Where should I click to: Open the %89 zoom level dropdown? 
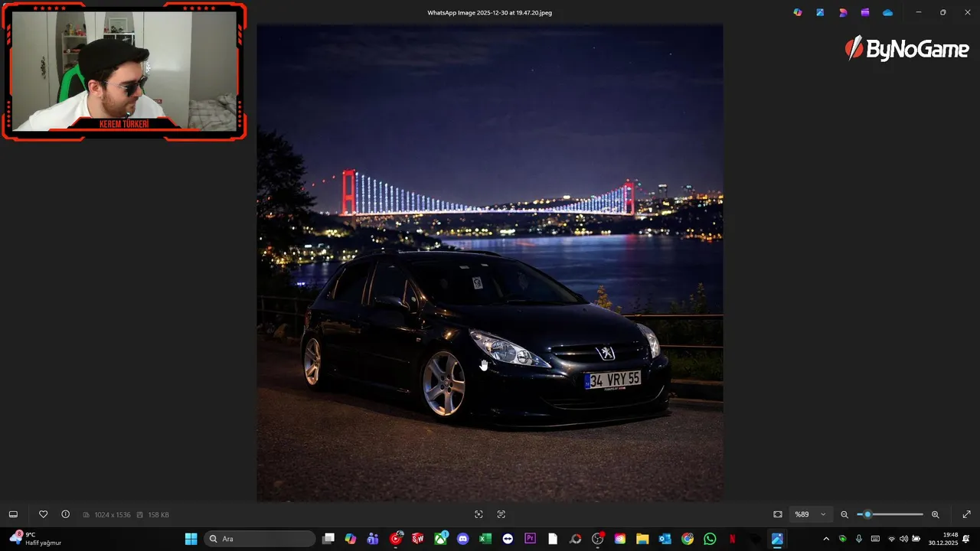coord(811,514)
